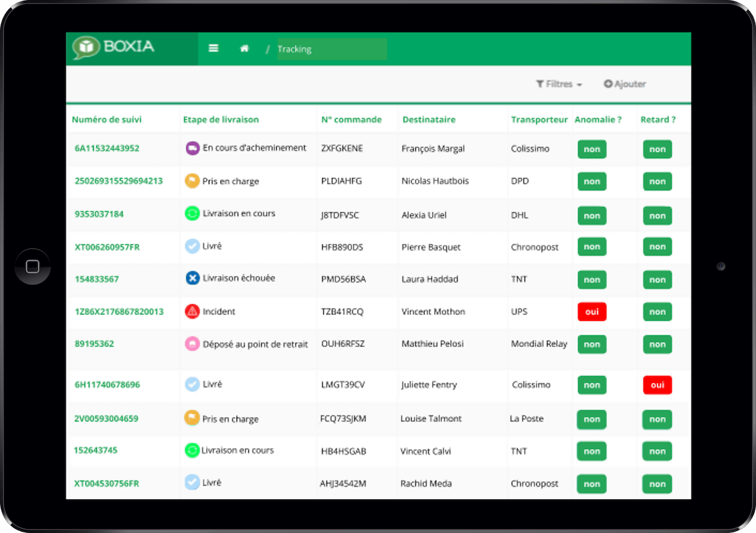Click recipient 'Vincent Mothon'
The height and width of the screenshot is (533, 756).
tap(433, 312)
